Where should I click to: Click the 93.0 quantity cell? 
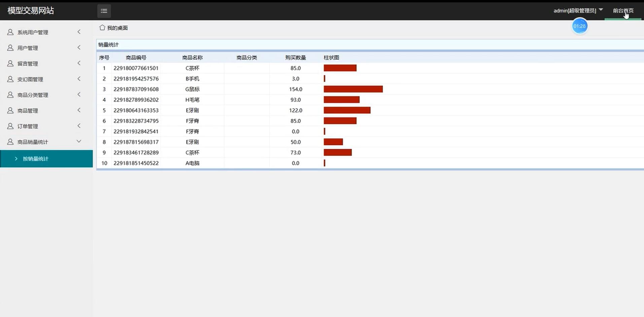coord(295,100)
